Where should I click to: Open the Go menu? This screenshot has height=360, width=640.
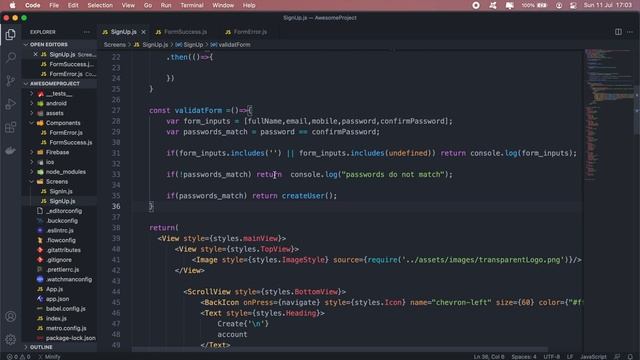(x=148, y=5)
